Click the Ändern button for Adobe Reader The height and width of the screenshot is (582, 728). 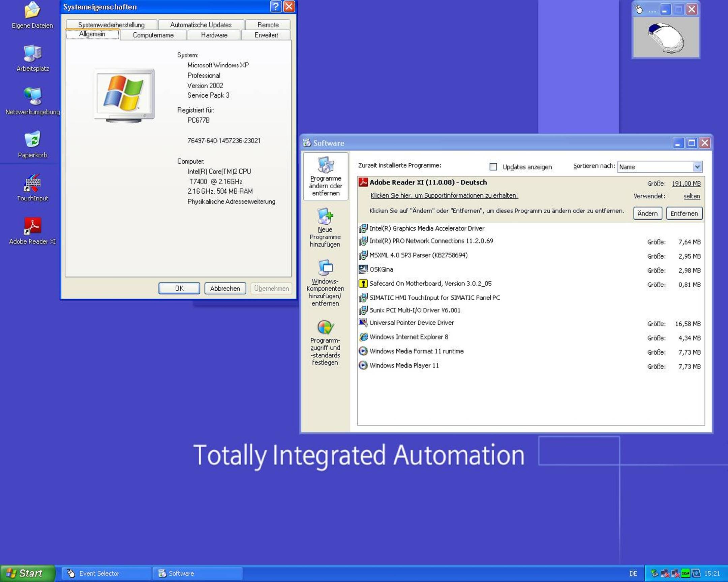point(647,214)
